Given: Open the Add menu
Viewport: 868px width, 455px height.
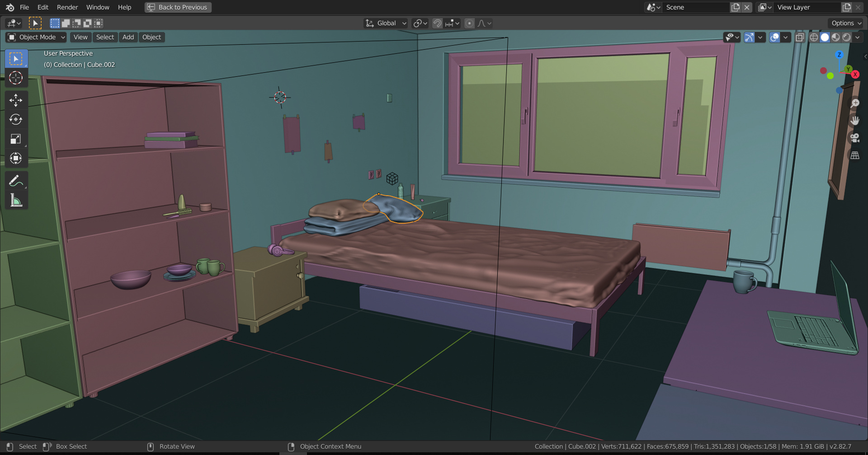Looking at the screenshot, I should (x=128, y=37).
